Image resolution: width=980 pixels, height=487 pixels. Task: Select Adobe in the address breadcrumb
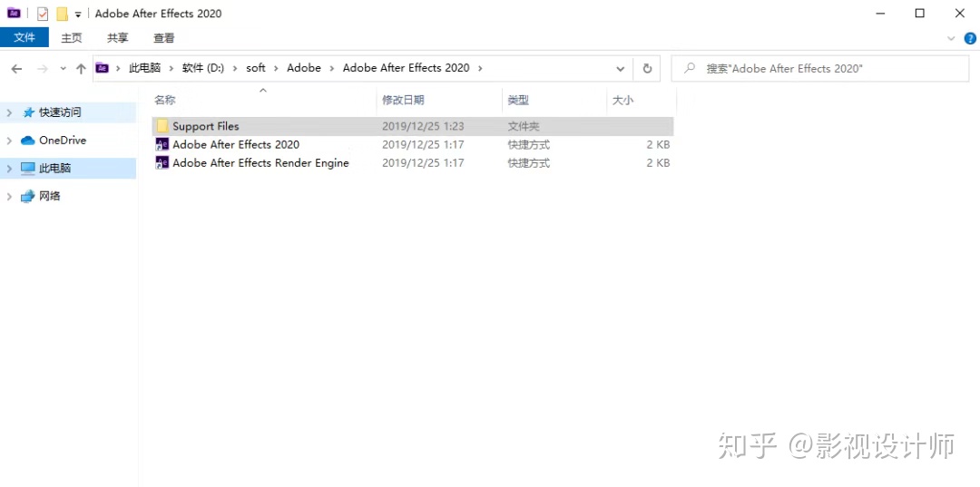point(304,68)
